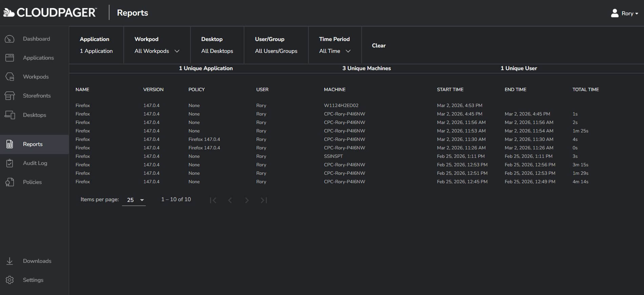Click the Audit Log clipboard icon

pyautogui.click(x=9, y=163)
